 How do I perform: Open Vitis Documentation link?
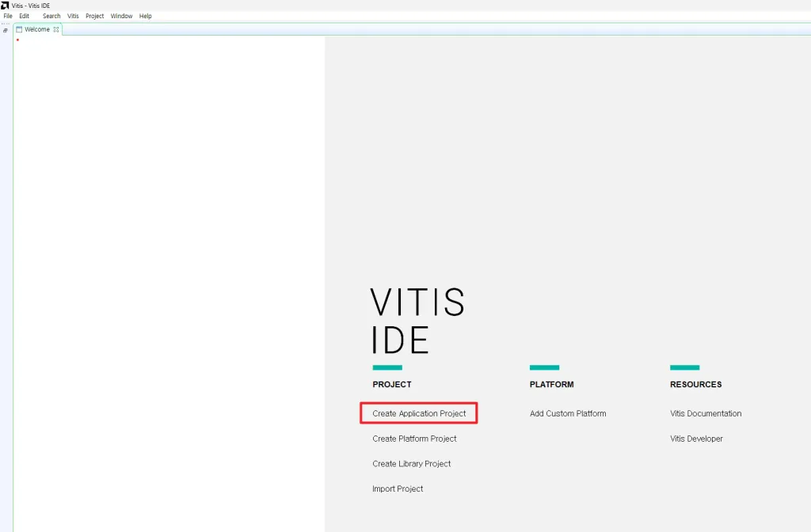[x=706, y=413]
